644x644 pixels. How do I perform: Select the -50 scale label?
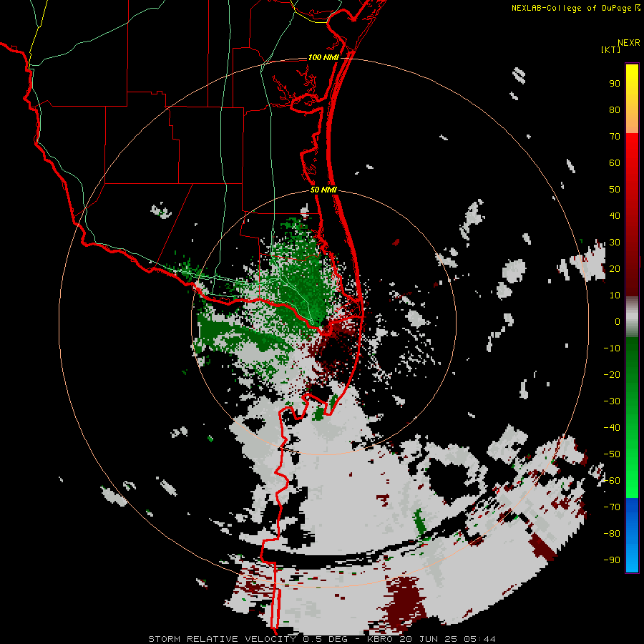(x=612, y=454)
